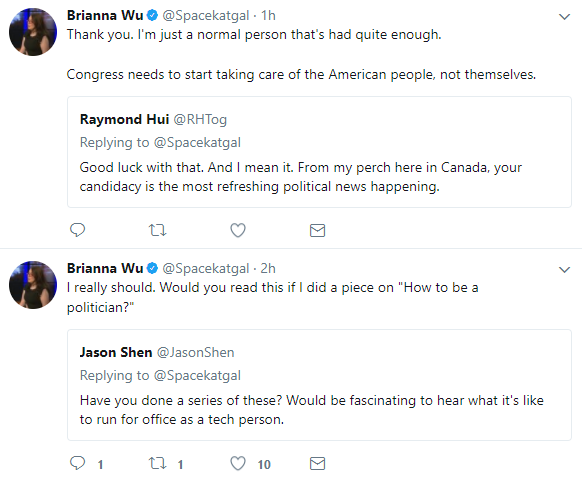Open Jason Shen's profile from the quoted tweet

point(116,352)
